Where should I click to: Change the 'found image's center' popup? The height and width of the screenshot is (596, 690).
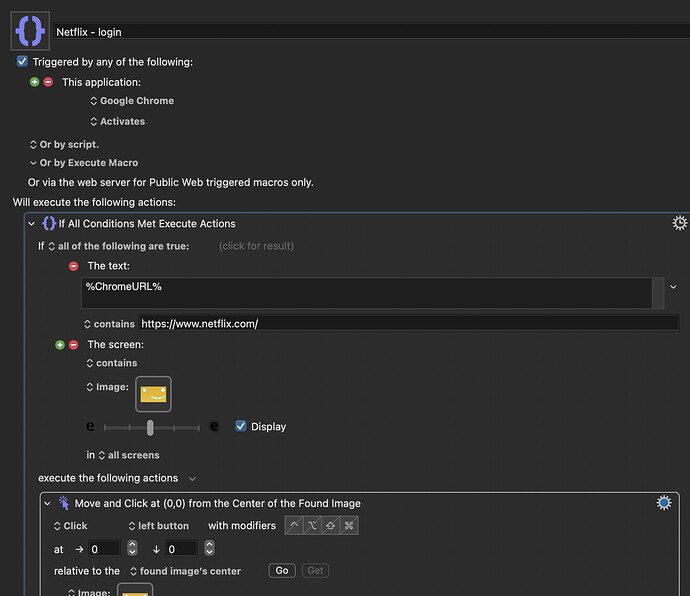(185, 571)
